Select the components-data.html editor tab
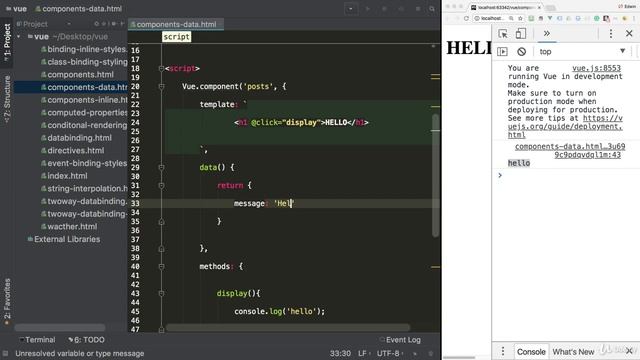The width and height of the screenshot is (640, 360). pyautogui.click(x=176, y=24)
